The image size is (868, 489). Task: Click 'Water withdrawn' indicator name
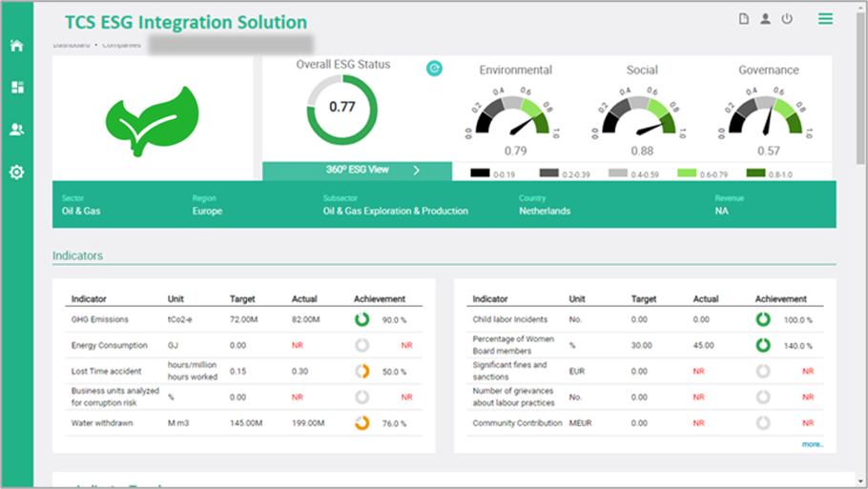[x=102, y=423]
